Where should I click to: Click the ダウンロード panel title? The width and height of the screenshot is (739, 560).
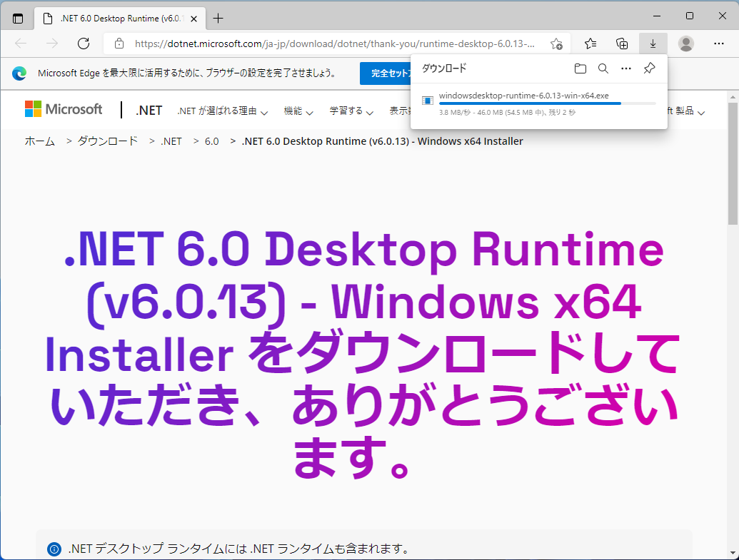tap(444, 68)
